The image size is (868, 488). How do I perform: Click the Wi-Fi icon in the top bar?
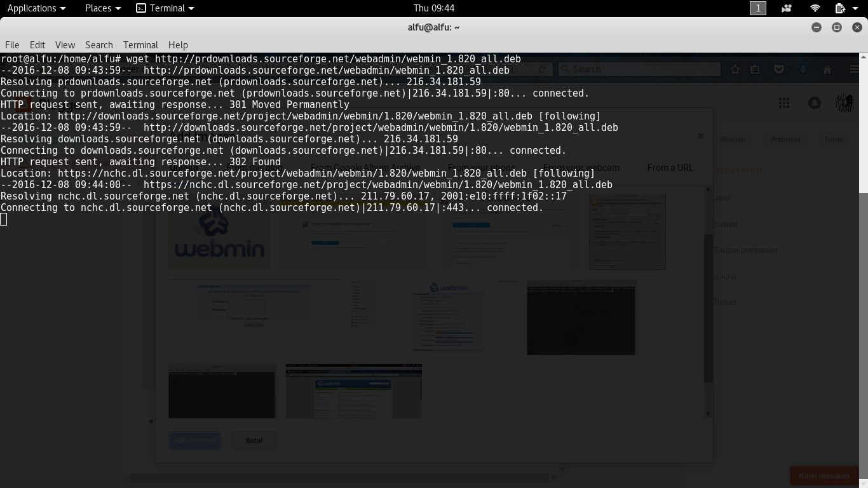pos(814,8)
